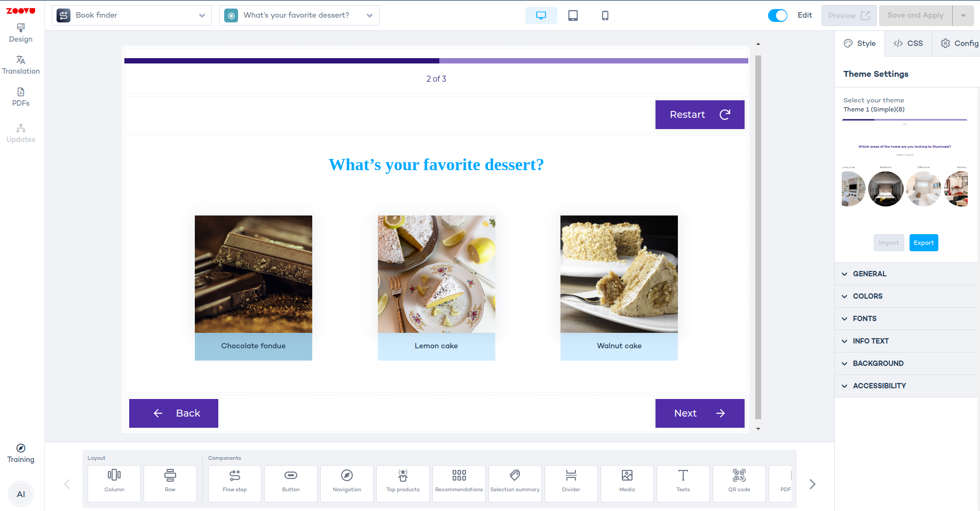Viewport: 980px width, 511px height.
Task: Click the bedroom theme preview thumbnail
Action: [x=886, y=188]
